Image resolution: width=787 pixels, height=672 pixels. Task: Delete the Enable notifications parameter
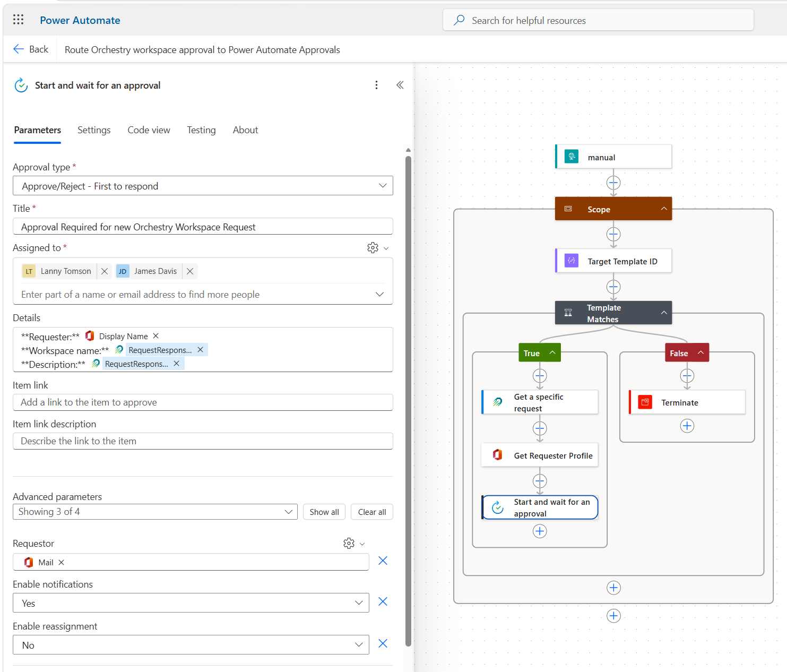pyautogui.click(x=383, y=601)
